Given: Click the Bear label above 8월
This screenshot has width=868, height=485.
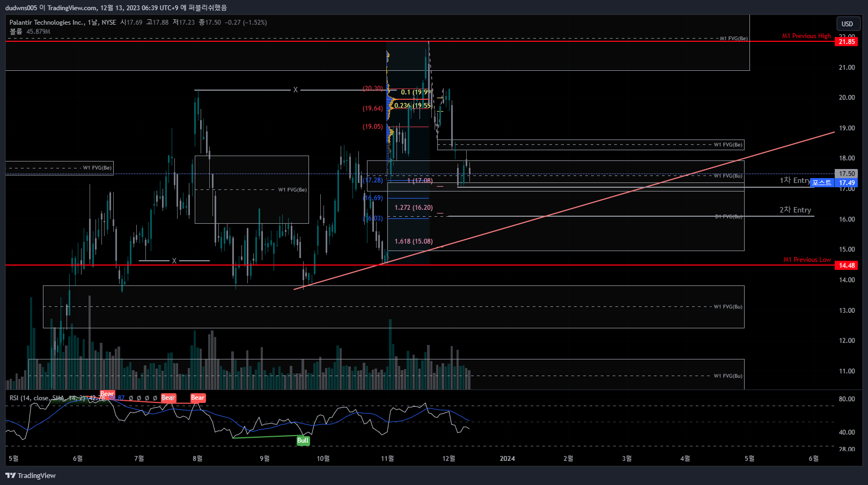Looking at the screenshot, I should point(198,398).
